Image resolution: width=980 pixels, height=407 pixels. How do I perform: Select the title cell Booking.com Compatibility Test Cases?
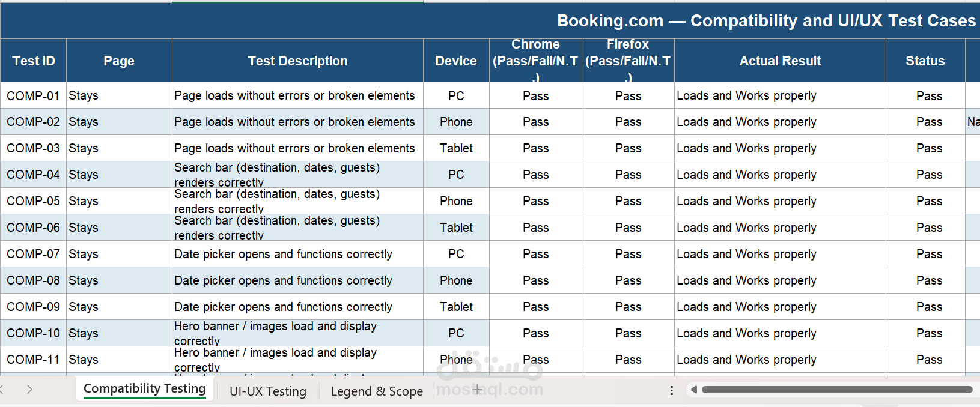tap(765, 21)
